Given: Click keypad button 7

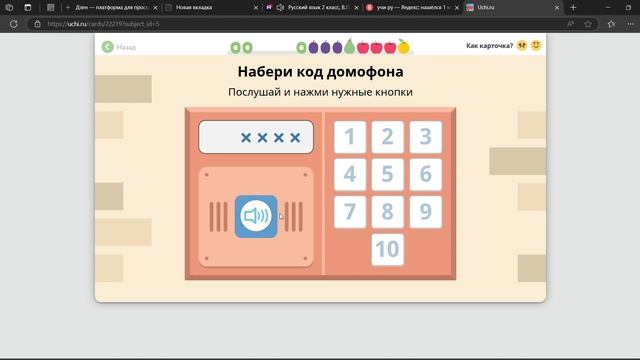Looking at the screenshot, I should (x=350, y=212).
